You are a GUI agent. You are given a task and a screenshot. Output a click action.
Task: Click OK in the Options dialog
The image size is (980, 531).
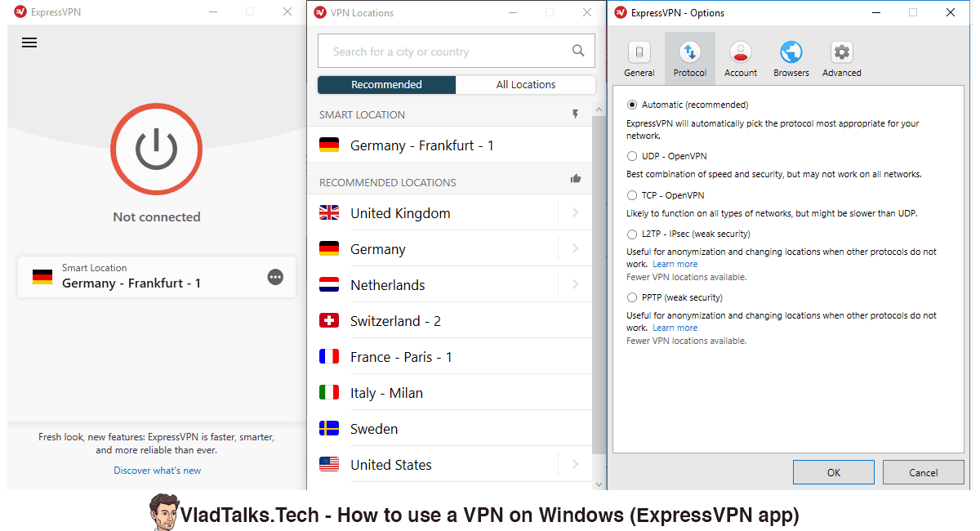(834, 472)
